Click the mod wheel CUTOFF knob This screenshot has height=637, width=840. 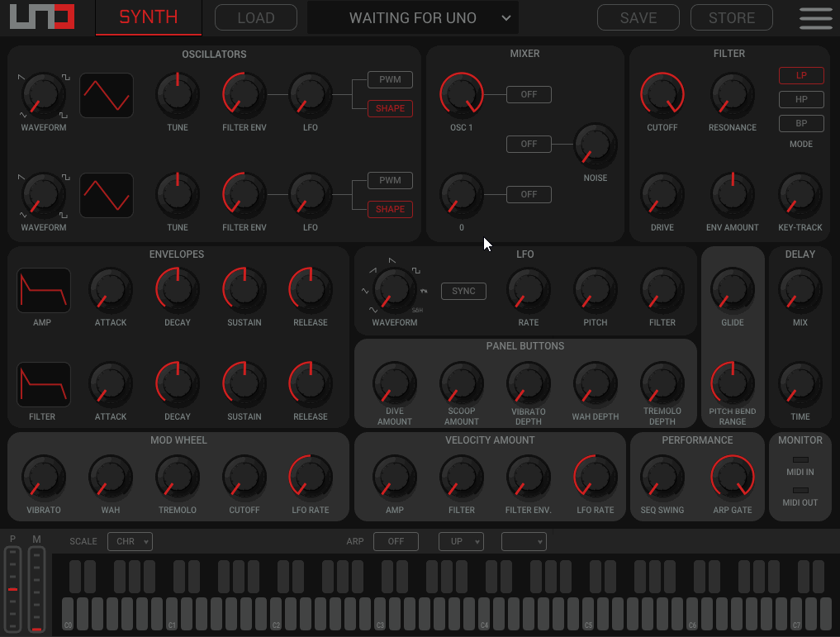tap(244, 478)
